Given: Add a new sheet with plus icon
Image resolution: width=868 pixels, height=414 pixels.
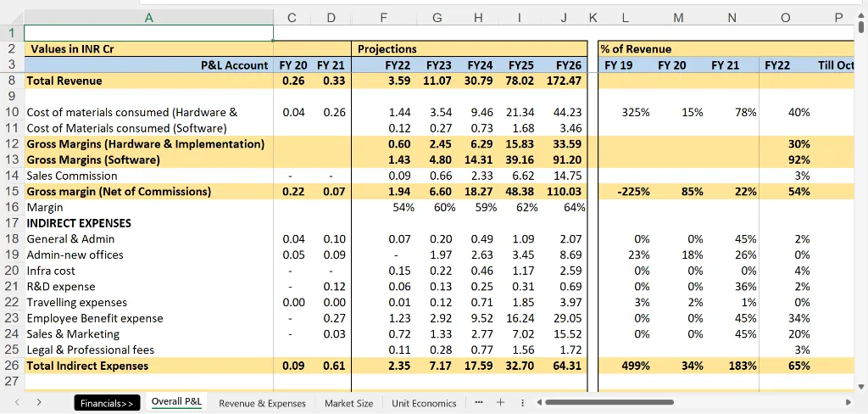Looking at the screenshot, I should (x=500, y=403).
